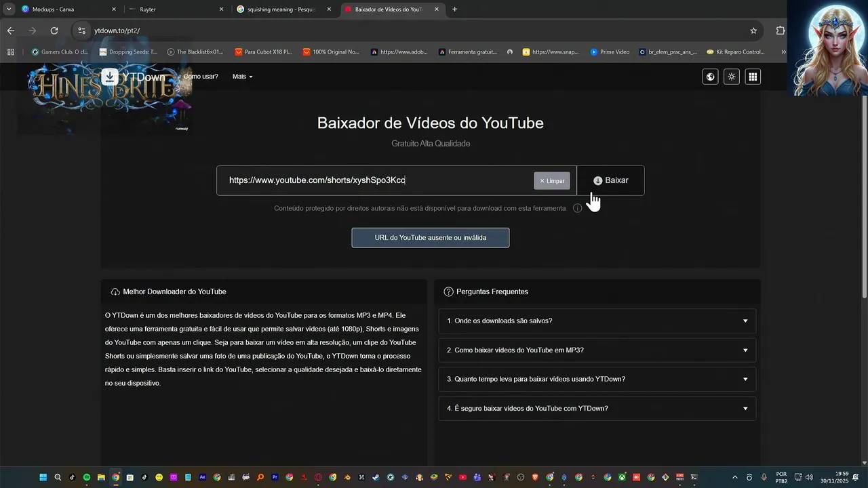Click the info icon beside the copyright notice
The height and width of the screenshot is (488, 868).
(x=577, y=208)
